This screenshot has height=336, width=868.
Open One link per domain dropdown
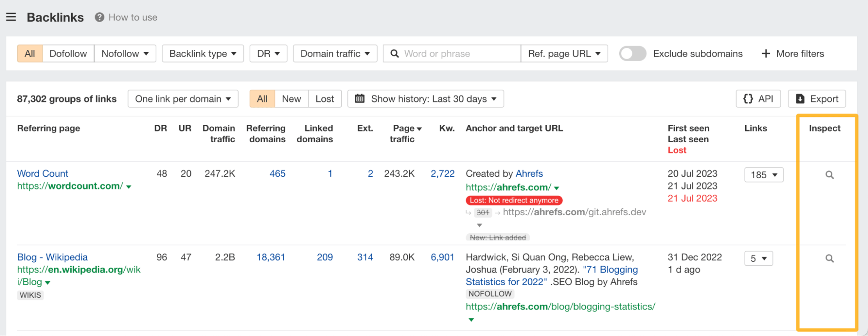click(183, 99)
